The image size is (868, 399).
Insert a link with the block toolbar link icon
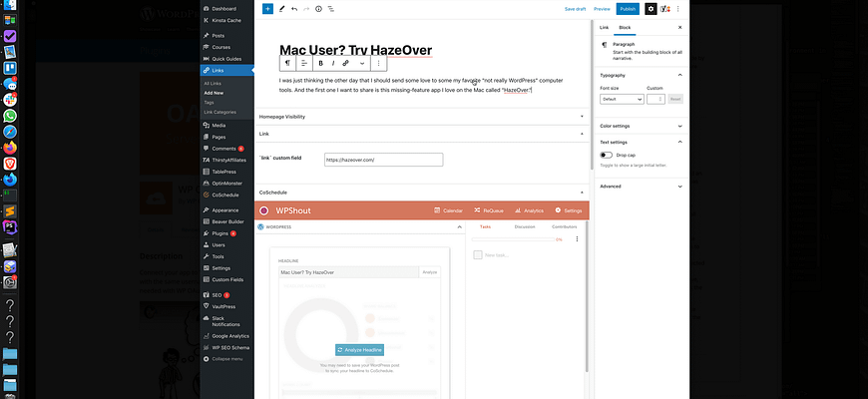(345, 63)
